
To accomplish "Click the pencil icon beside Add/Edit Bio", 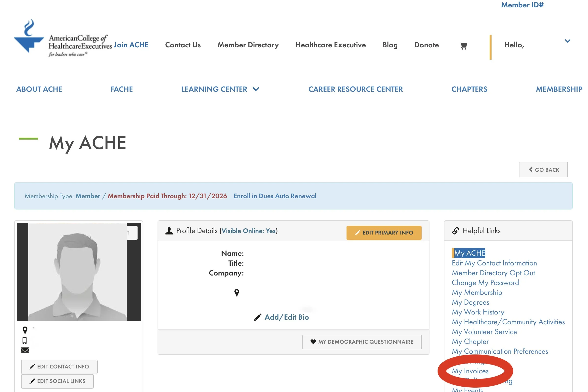I will (257, 317).
